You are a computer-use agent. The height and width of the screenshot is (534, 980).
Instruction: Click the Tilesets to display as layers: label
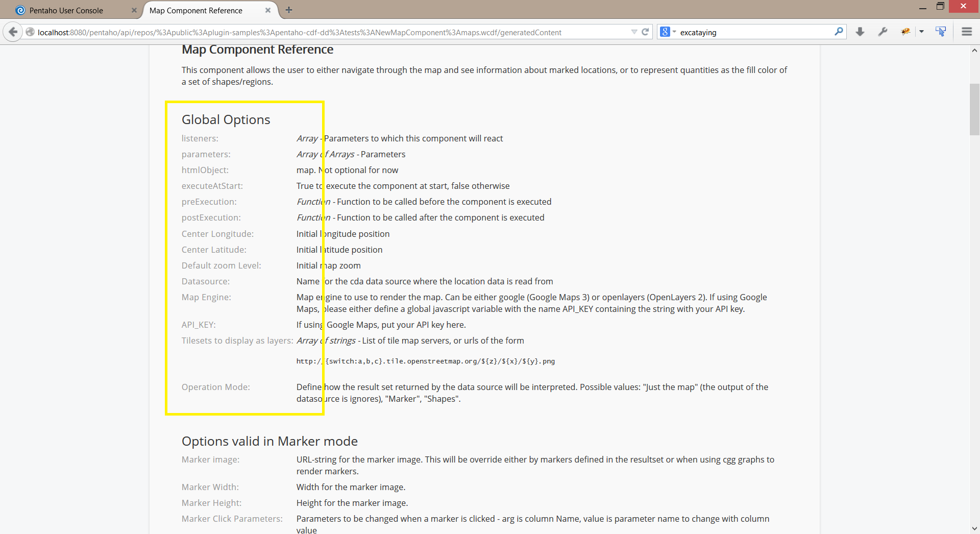(237, 341)
